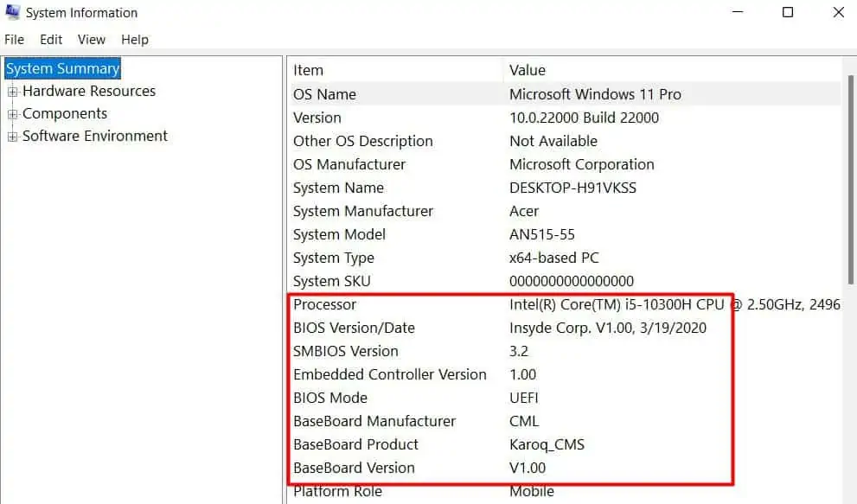This screenshot has width=857, height=504.
Task: Select the BIOS Mode row
Action: tap(564, 398)
